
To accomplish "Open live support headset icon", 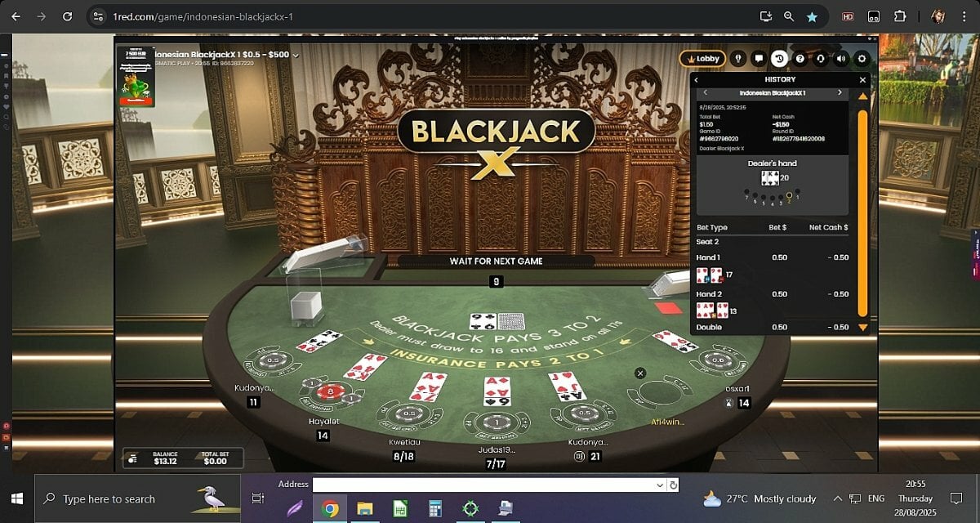I will click(820, 59).
